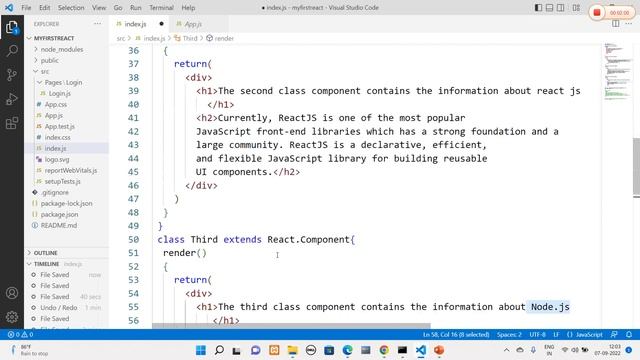Viewport: 640px width, 360px height.
Task: Open the Customize Layout icon
Action: tap(576, 8)
